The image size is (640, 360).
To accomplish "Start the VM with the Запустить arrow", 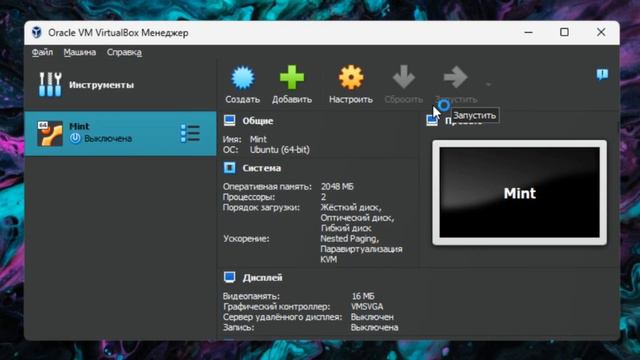I will 455,77.
